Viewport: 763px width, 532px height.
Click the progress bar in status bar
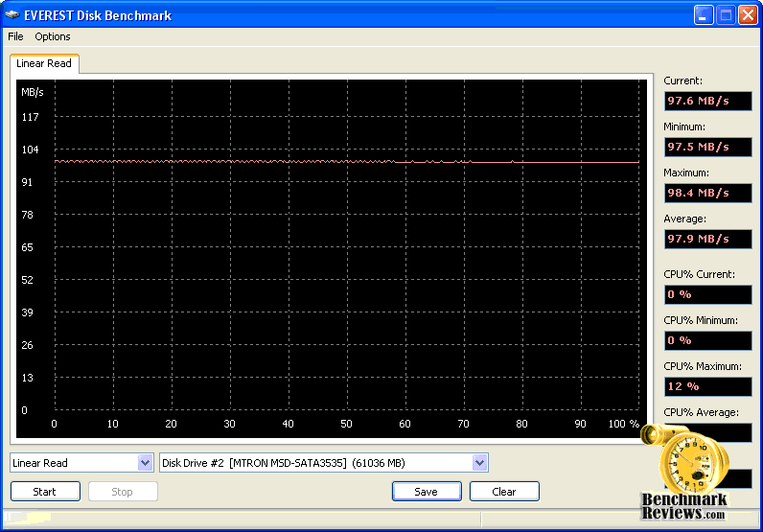coord(242,519)
